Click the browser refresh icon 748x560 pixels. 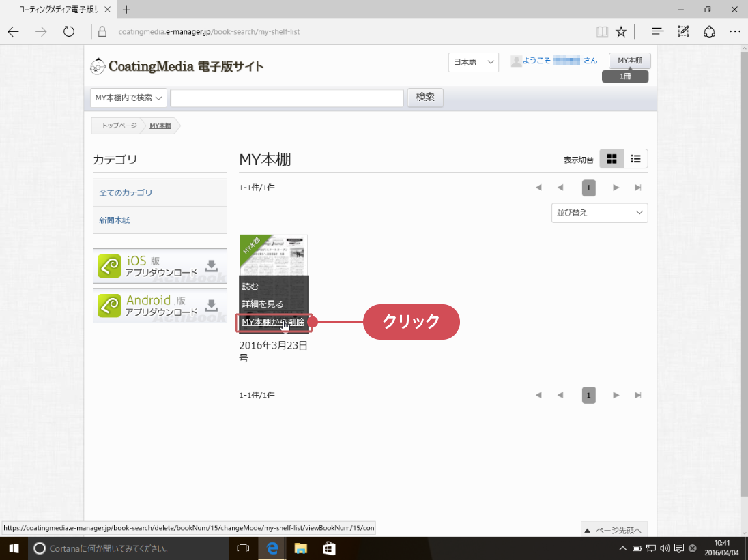(x=68, y=31)
